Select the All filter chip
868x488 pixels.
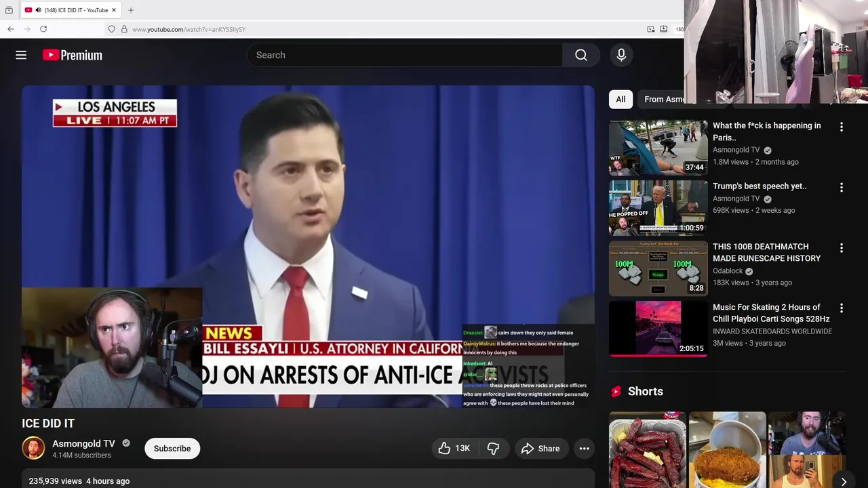tap(620, 99)
